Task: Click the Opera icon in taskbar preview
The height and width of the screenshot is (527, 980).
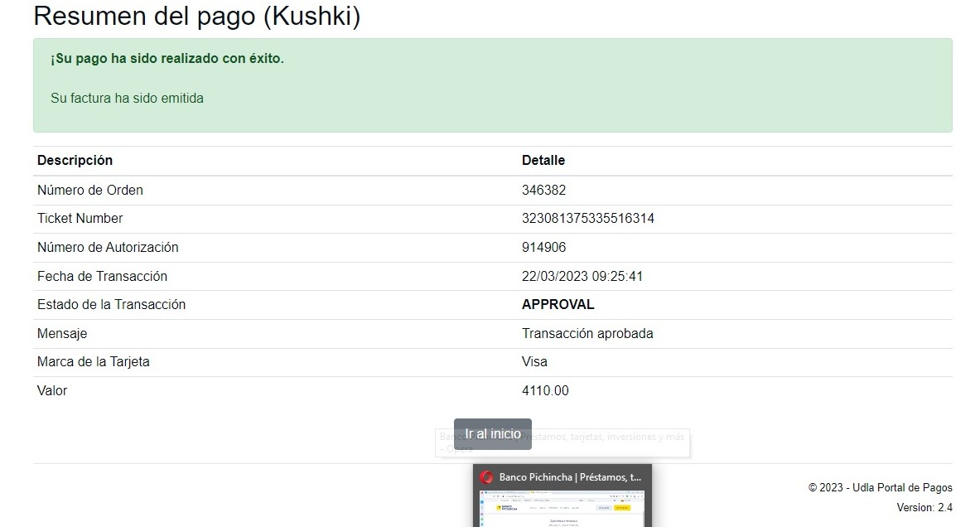Action: pos(486,477)
